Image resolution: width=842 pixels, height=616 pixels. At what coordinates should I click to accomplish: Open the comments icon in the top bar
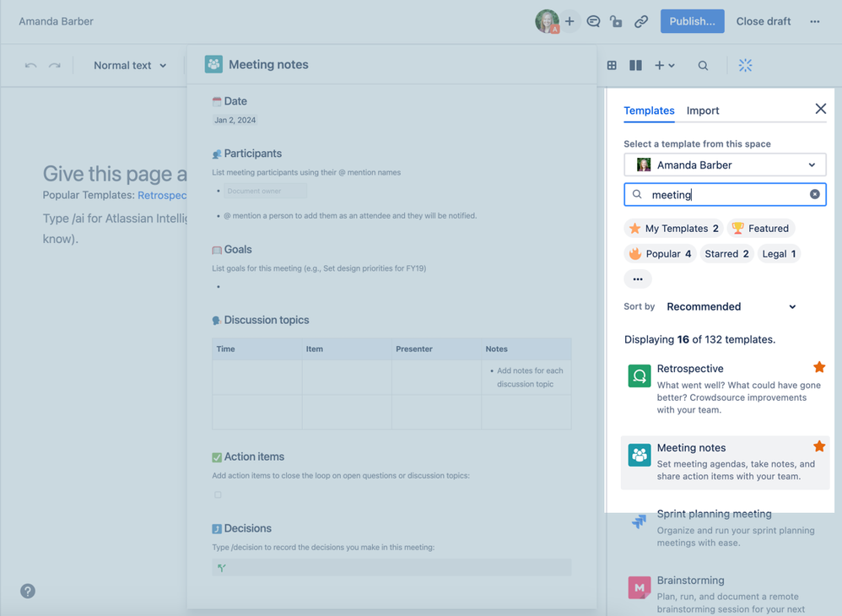pyautogui.click(x=593, y=21)
